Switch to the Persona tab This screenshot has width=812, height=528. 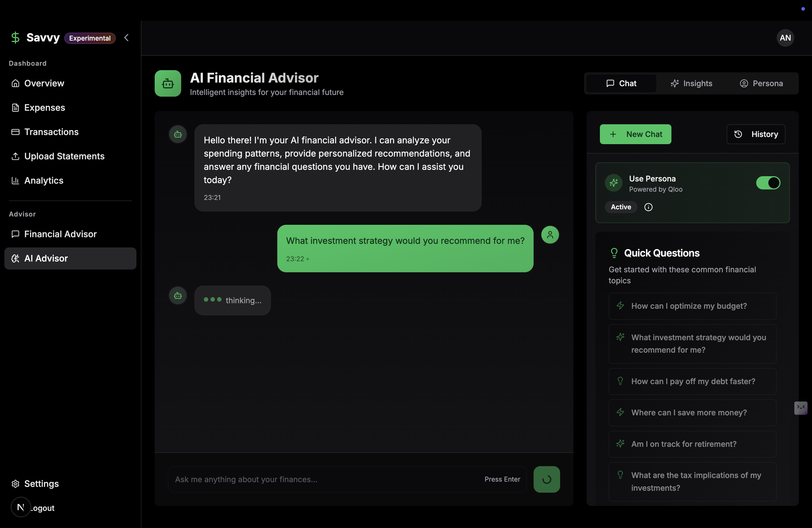(761, 83)
